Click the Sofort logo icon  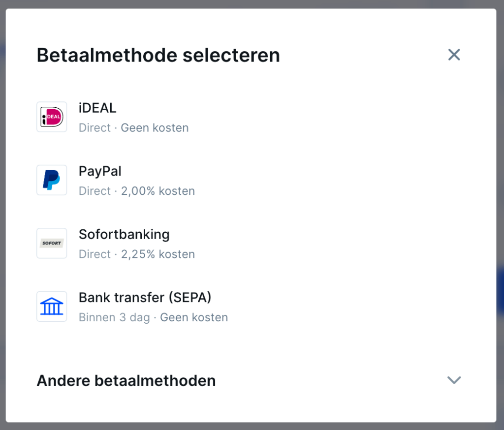click(x=51, y=243)
